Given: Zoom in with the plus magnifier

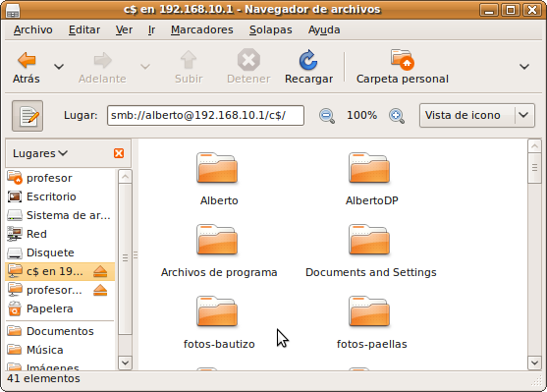Looking at the screenshot, I should tap(397, 116).
